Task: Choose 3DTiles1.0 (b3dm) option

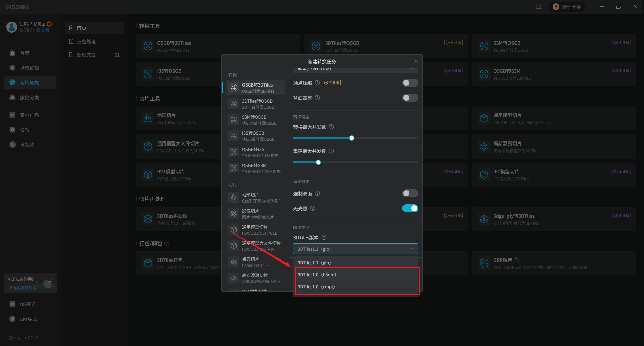Action: coord(356,275)
